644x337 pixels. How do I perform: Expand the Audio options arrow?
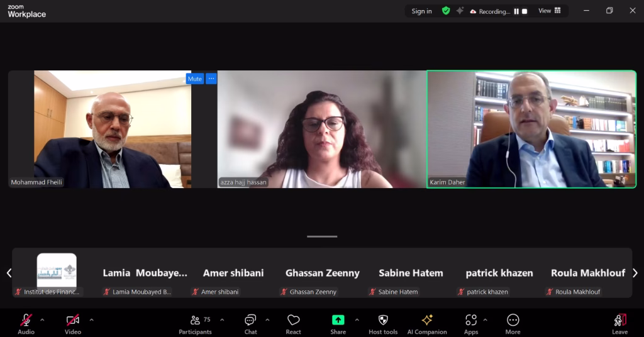click(x=42, y=320)
